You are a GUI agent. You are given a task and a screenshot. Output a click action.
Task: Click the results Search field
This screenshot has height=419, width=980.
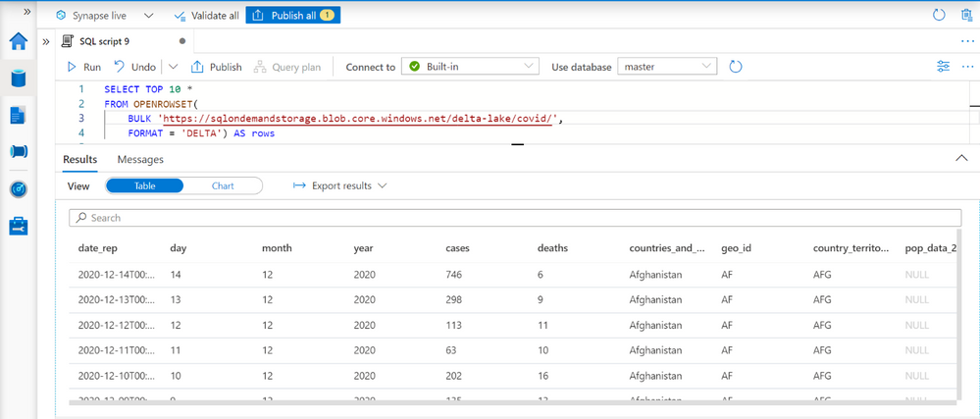click(515, 218)
